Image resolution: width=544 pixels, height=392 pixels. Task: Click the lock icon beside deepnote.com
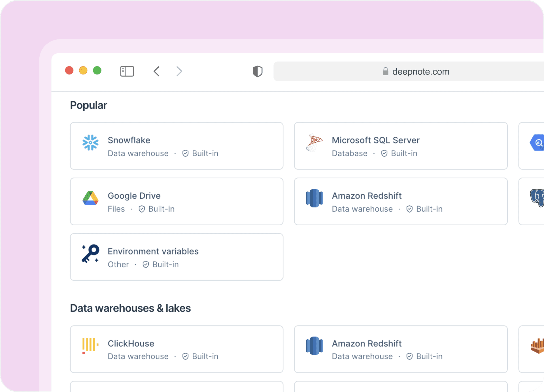[x=385, y=71]
